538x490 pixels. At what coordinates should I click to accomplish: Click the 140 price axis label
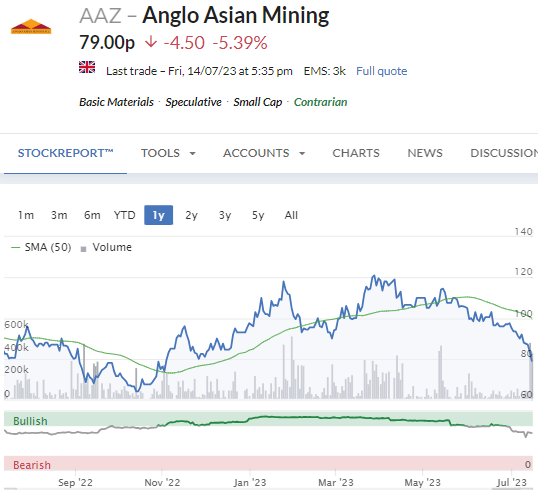523,232
